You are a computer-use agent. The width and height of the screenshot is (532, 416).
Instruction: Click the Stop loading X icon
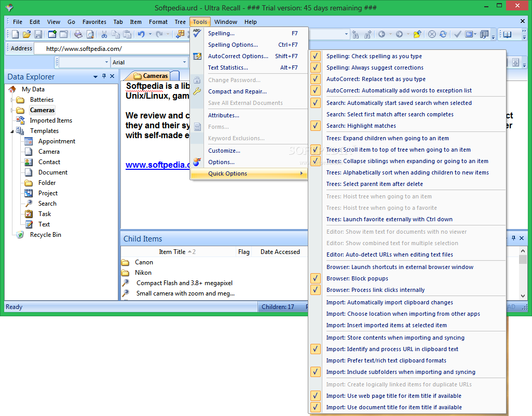(432, 34)
